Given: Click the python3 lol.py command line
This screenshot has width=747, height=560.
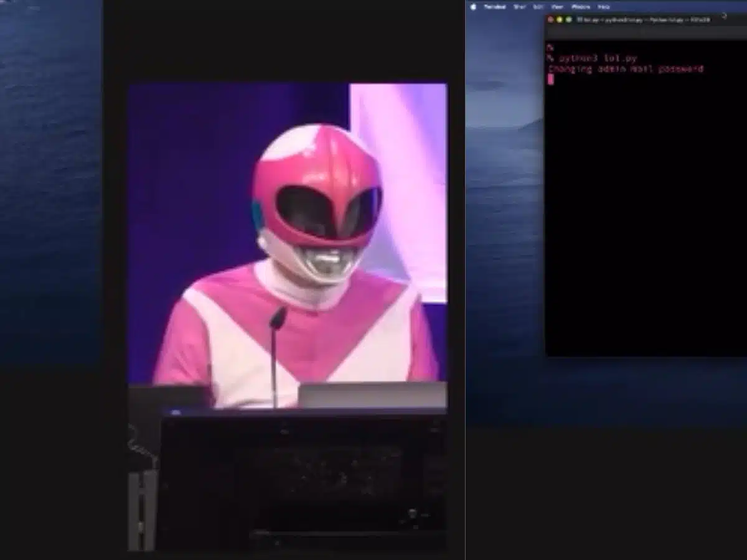Looking at the screenshot, I should pyautogui.click(x=598, y=58).
